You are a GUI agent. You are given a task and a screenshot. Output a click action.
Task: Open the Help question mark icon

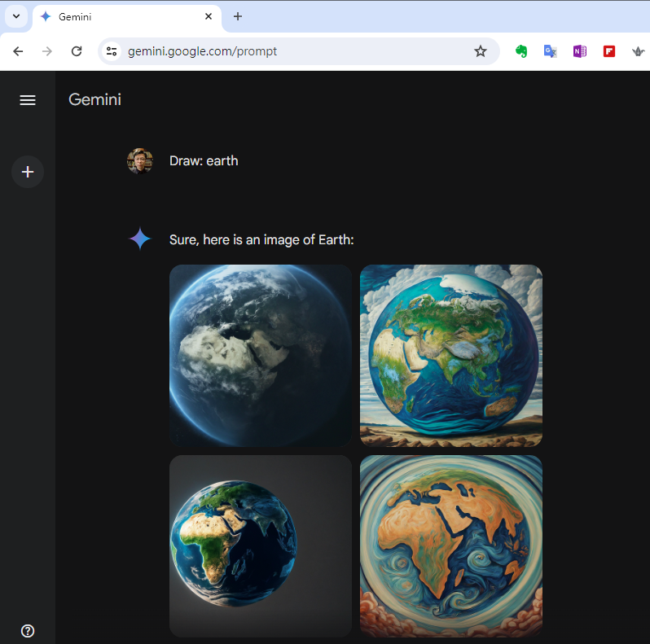tap(28, 631)
